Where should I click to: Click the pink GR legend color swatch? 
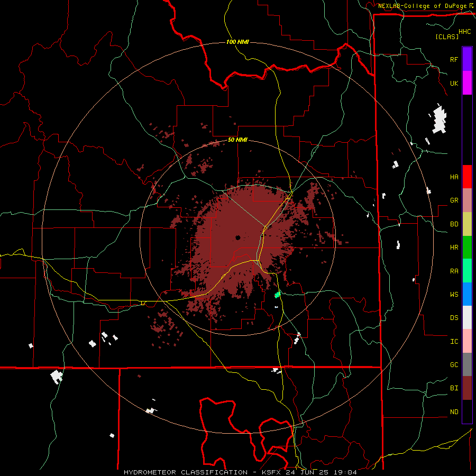pyautogui.click(x=467, y=200)
